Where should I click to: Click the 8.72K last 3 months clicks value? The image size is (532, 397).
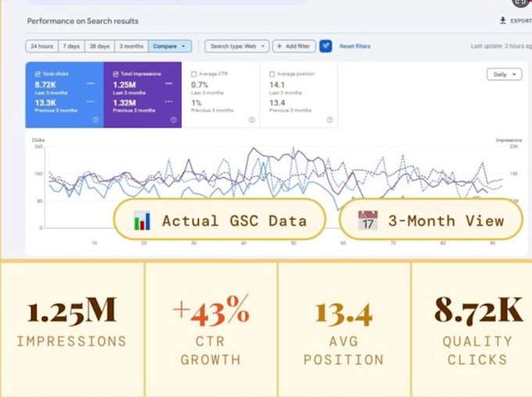click(x=45, y=84)
